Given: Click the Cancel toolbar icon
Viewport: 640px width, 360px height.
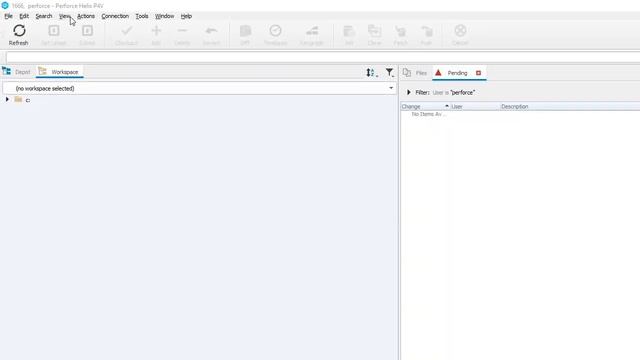Looking at the screenshot, I should click(x=460, y=31).
